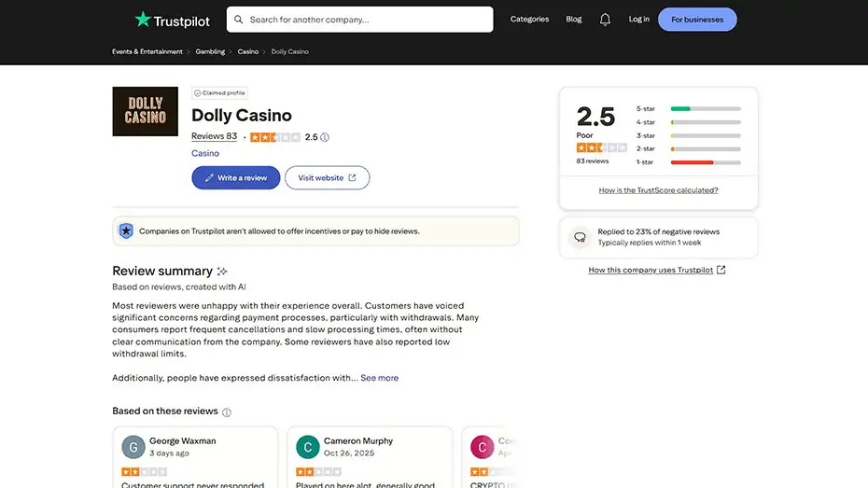Open the Casino category link under the title
The height and width of the screenshot is (488, 868).
(x=205, y=153)
